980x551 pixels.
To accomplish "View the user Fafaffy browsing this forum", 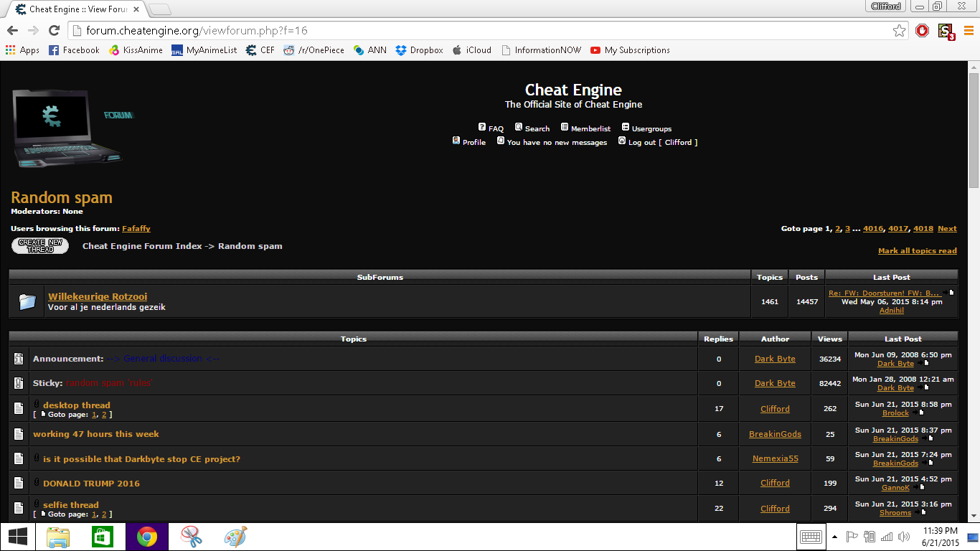I will (136, 229).
